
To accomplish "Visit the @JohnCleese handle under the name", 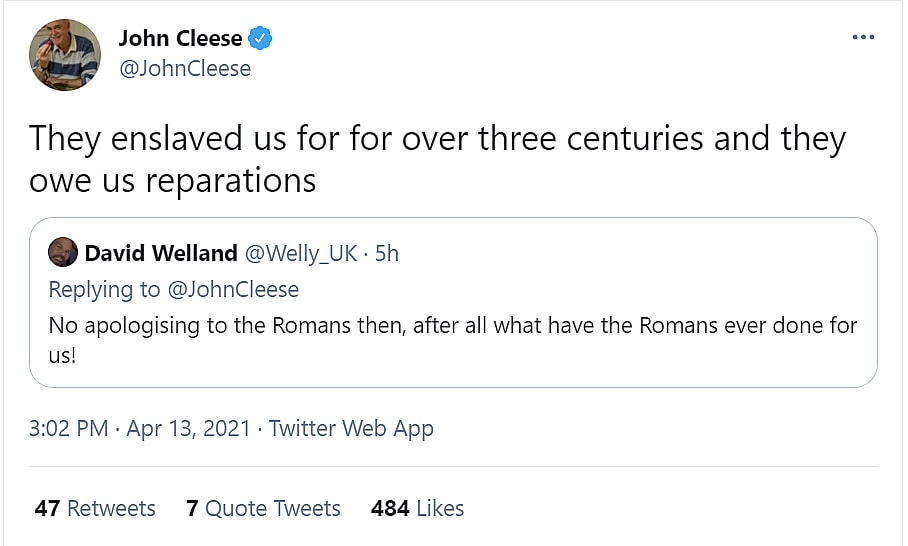I will 184,68.
